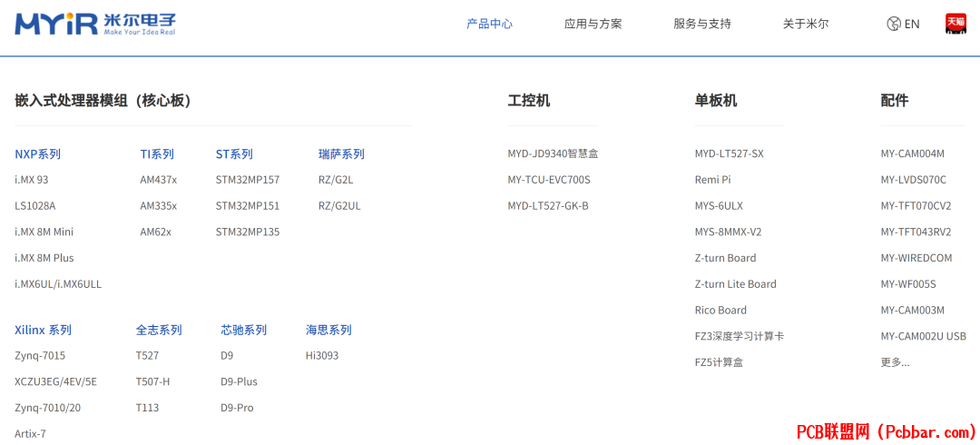Show more accessories via 更多...
Image resolution: width=980 pixels, height=445 pixels.
pyautogui.click(x=895, y=361)
